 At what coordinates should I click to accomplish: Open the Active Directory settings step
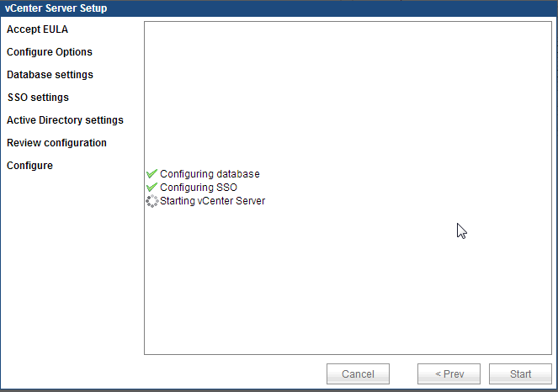65,120
